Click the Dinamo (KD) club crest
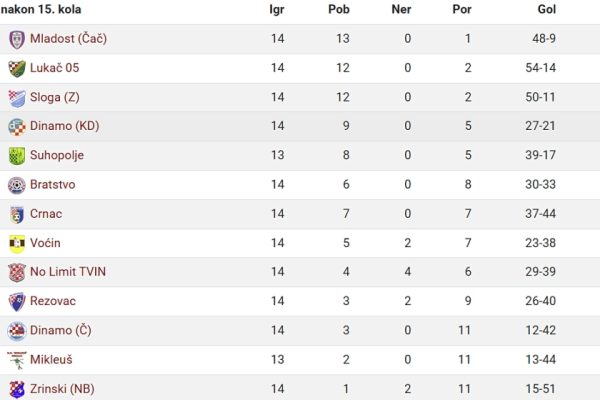 [x=17, y=127]
